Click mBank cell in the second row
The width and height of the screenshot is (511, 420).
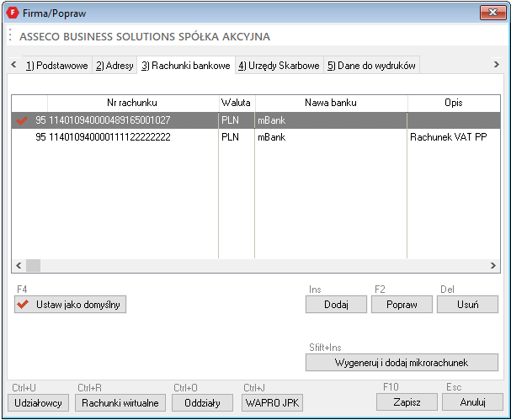[331, 137]
